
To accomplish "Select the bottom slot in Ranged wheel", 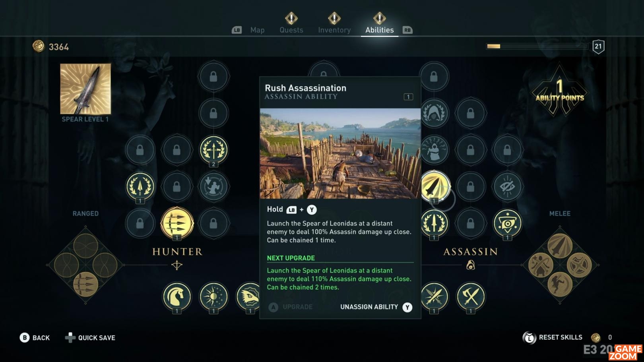I will coord(86,284).
